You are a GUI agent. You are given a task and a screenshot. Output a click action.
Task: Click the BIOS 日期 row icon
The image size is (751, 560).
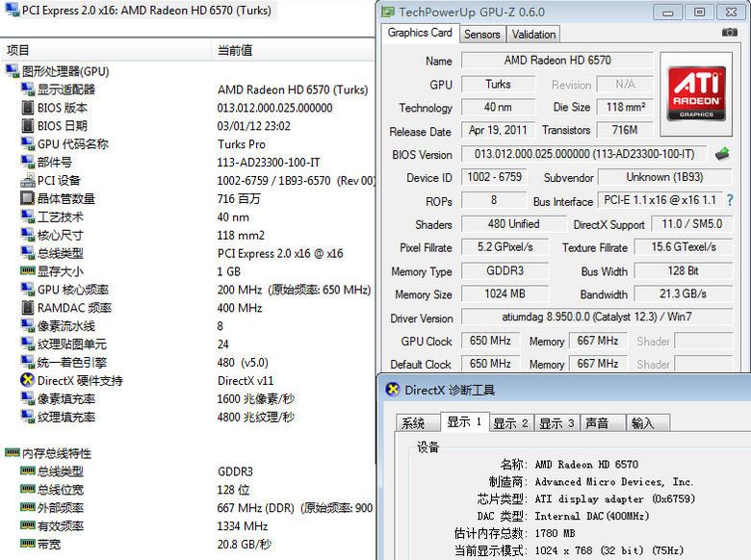click(x=28, y=125)
